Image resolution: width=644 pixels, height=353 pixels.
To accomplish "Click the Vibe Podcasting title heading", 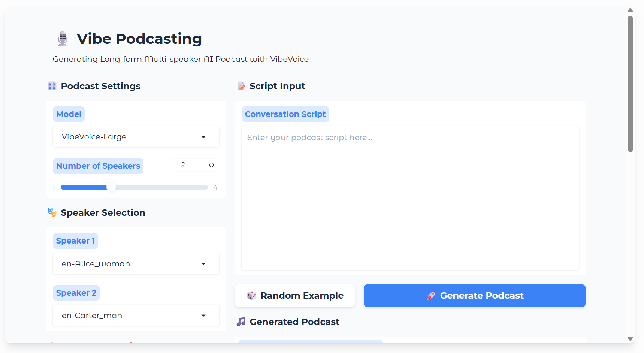I will [x=139, y=39].
